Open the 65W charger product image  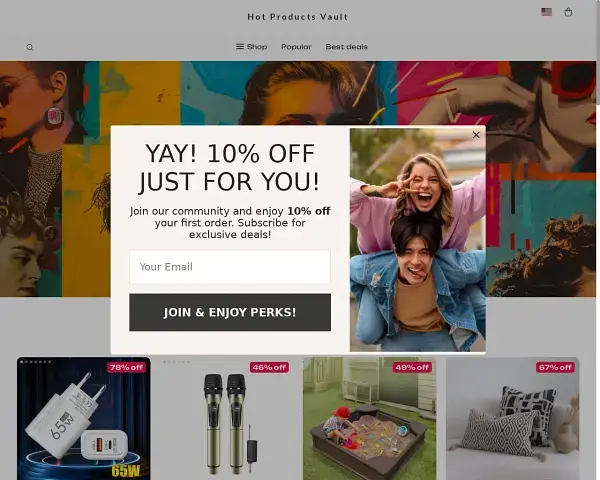pyautogui.click(x=83, y=418)
